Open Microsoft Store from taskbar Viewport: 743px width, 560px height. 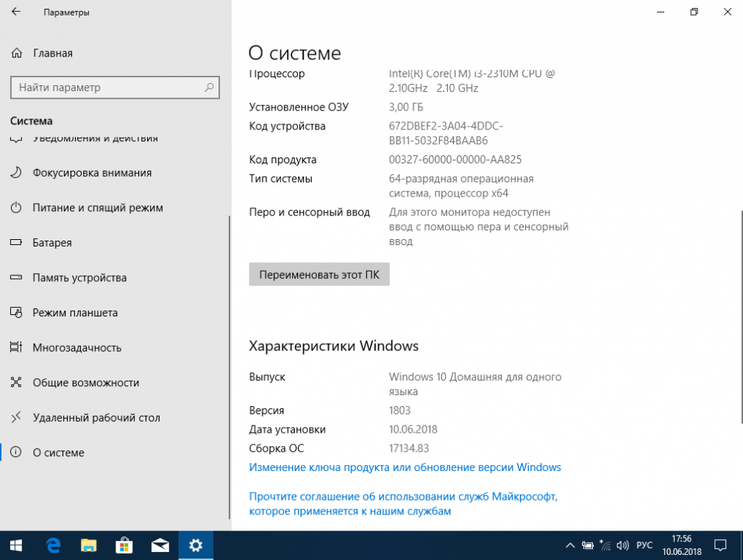tap(124, 546)
